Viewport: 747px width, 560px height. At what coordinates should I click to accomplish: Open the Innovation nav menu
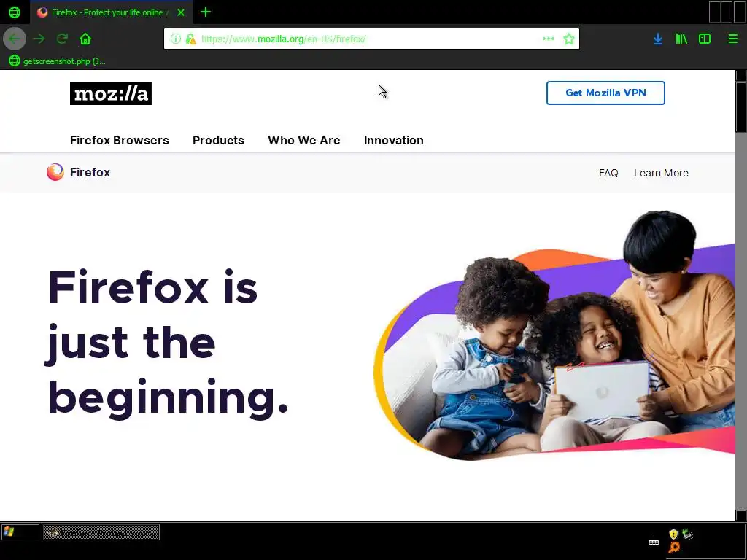coord(393,141)
